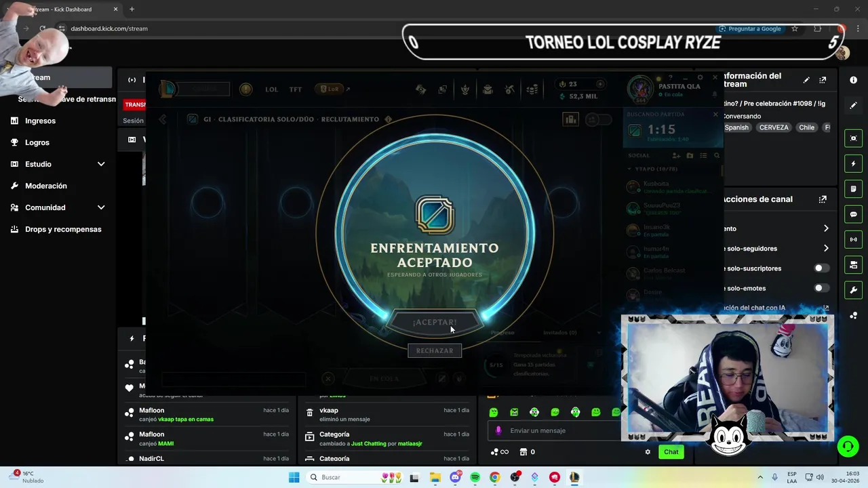Click the lobby leaderboard podium icon
Image resolution: width=868 pixels, height=488 pixels.
click(570, 119)
